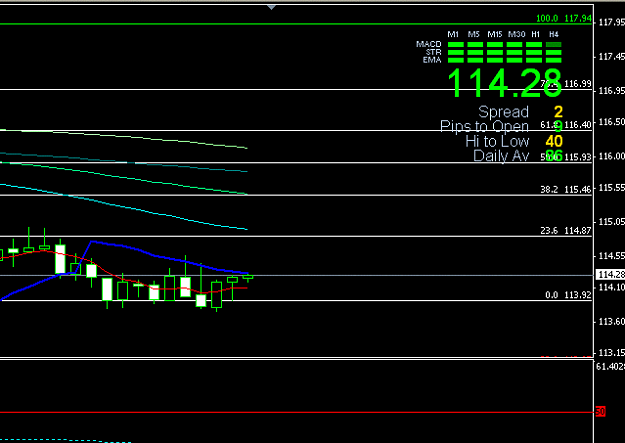Select the H1 timeframe label in signal panel

536,34
